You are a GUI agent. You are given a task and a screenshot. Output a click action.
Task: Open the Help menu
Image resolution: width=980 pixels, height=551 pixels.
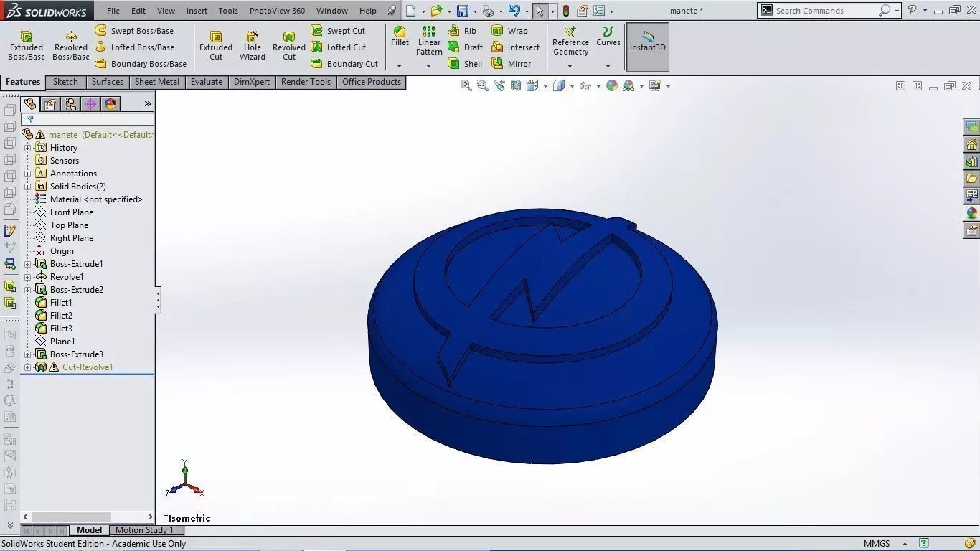coord(367,11)
